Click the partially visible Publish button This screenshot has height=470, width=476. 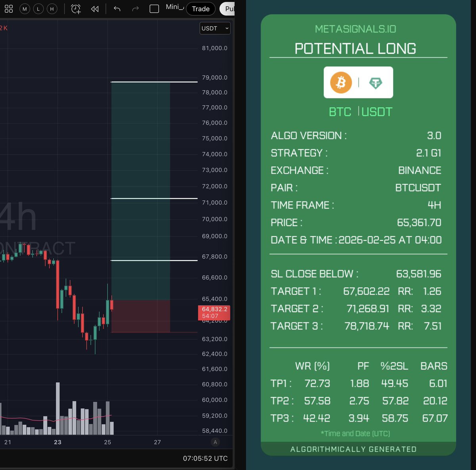228,9
